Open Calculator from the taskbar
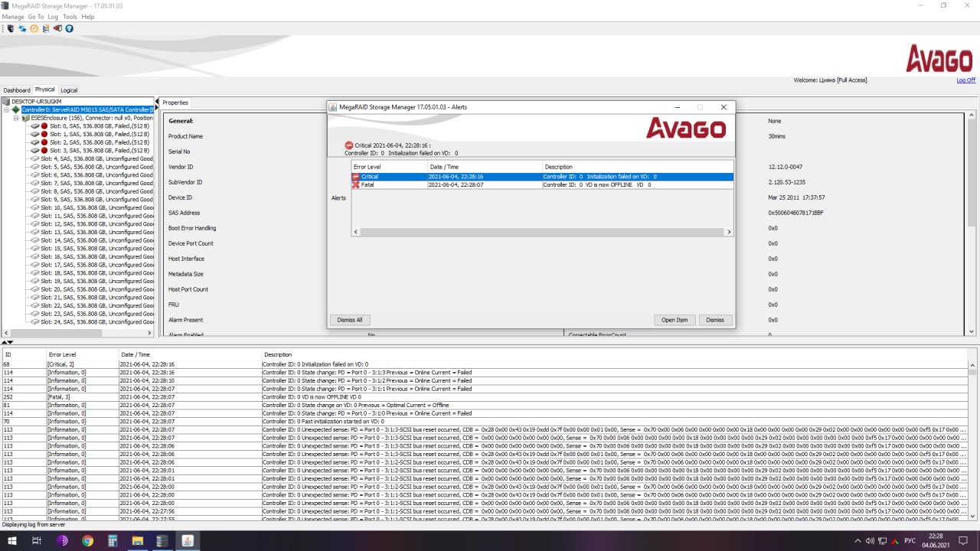 (113, 541)
